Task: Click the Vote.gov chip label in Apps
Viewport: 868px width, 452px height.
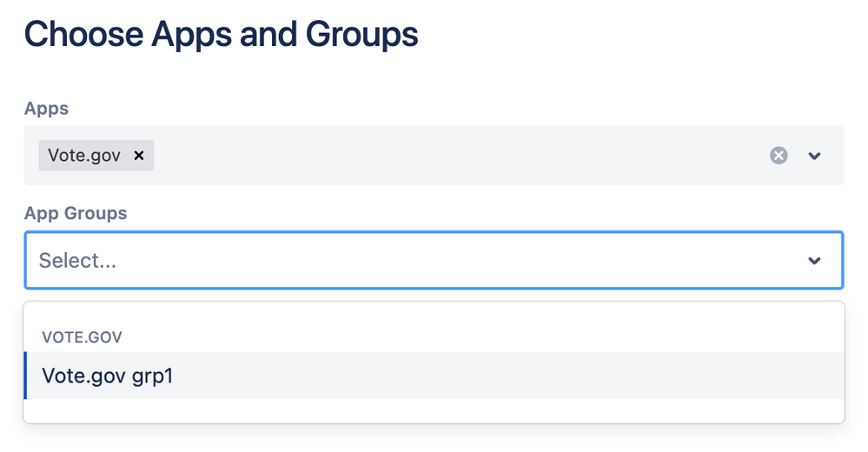Action: 84,156
